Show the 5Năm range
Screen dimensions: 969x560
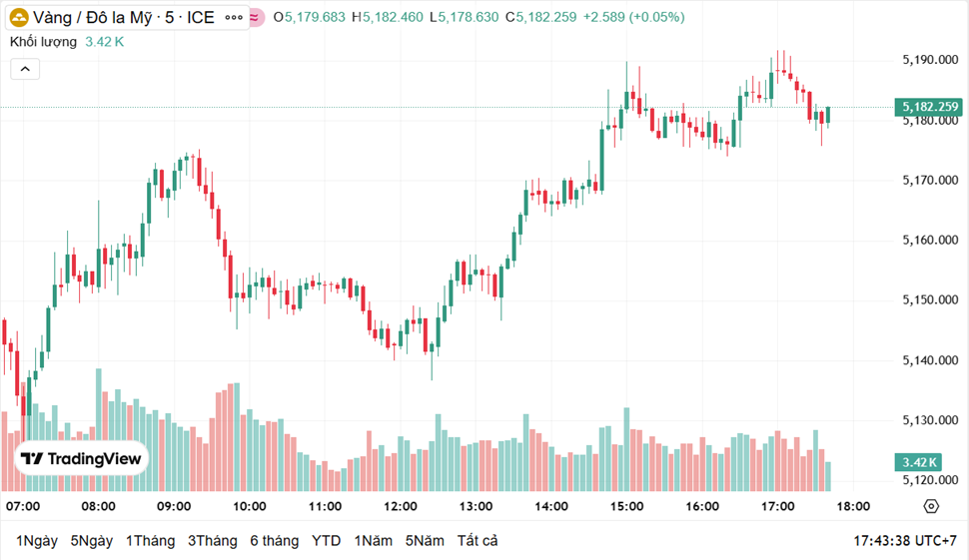(425, 540)
